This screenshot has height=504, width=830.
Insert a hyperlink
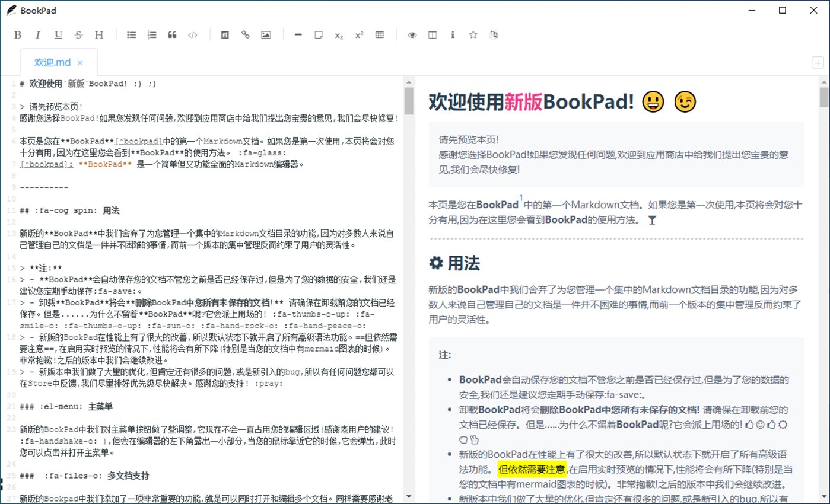245,35
